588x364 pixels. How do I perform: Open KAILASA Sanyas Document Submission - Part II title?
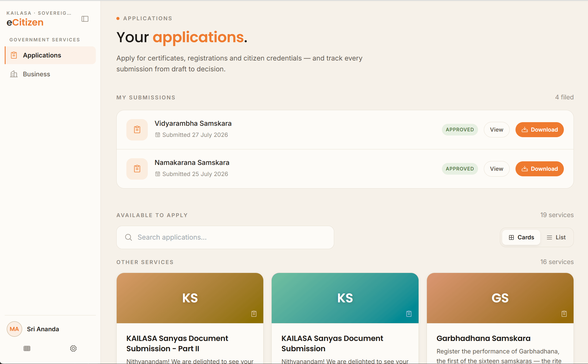pos(177,343)
